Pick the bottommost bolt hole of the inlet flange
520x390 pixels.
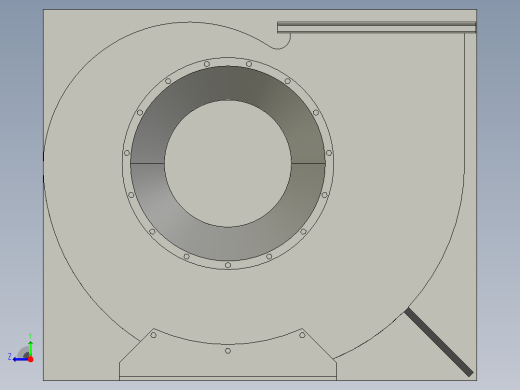[228, 265]
